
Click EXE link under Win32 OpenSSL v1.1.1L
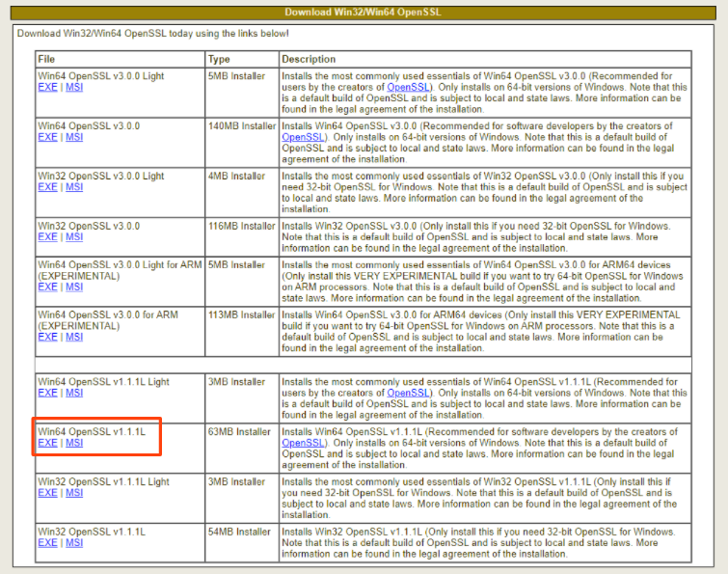[48, 543]
